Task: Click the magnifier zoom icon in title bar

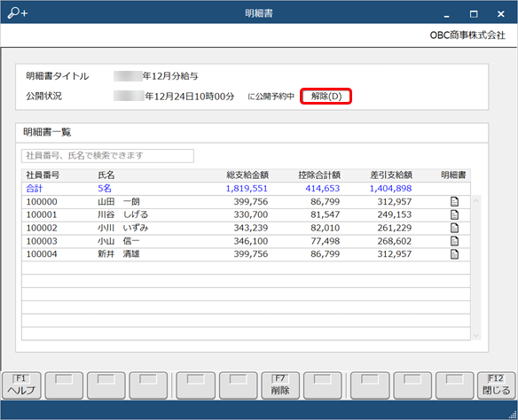Action: 17,13
